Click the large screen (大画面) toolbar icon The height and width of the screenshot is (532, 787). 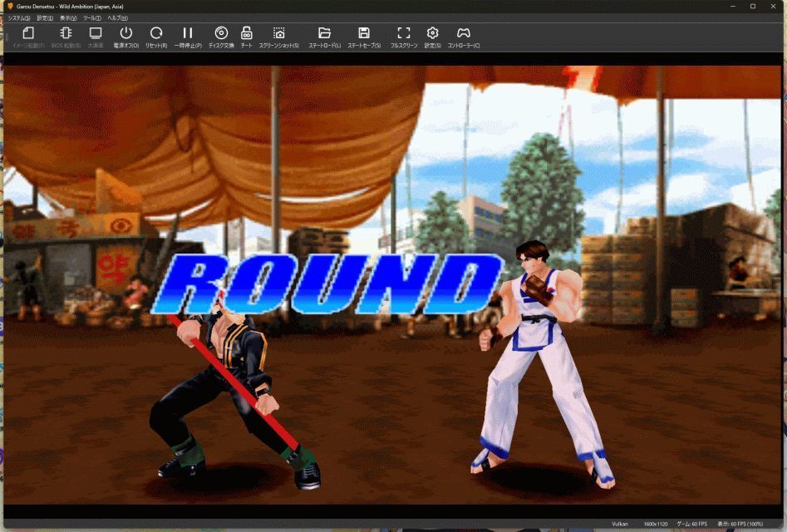pyautogui.click(x=96, y=33)
